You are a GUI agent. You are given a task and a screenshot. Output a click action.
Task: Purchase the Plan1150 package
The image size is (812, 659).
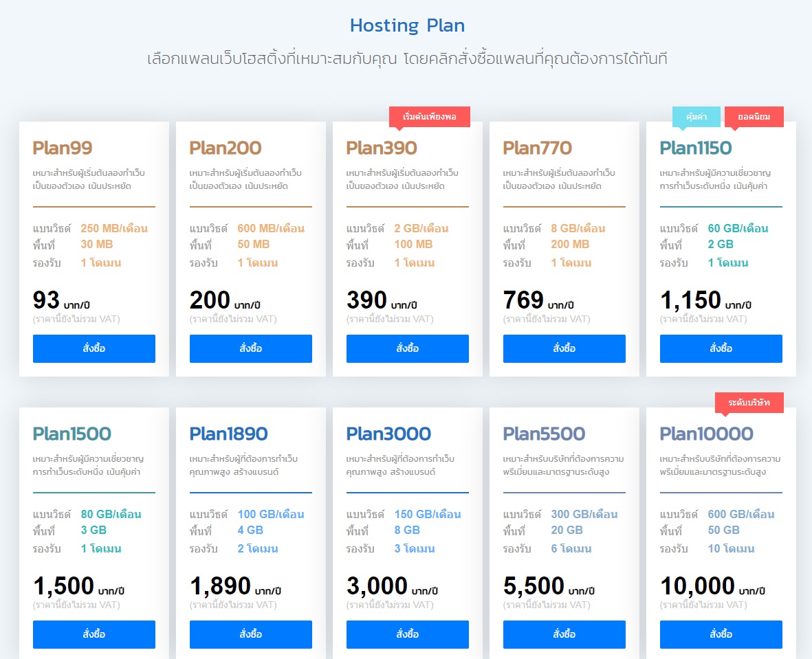pyautogui.click(x=721, y=348)
